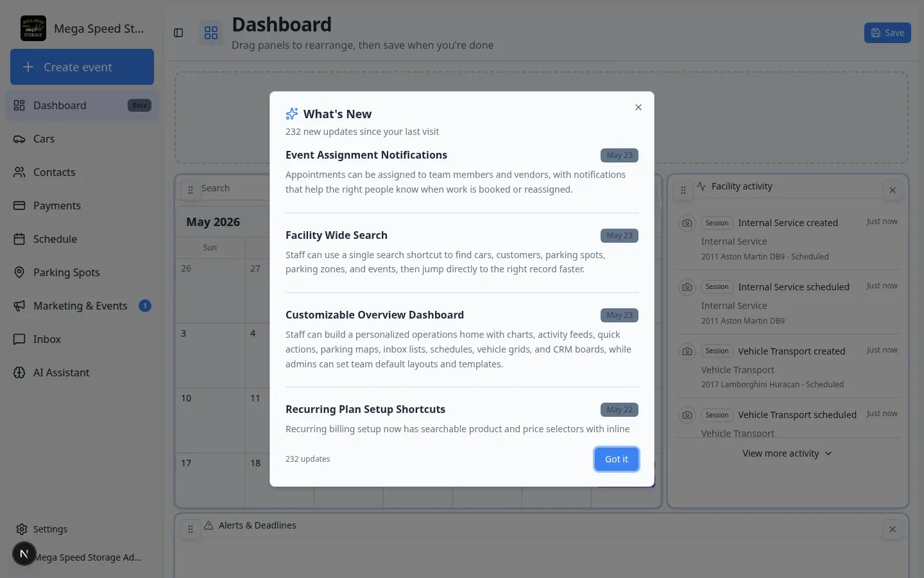Image resolution: width=924 pixels, height=578 pixels.
Task: Click the Dashboard grid icon in sidebar
Action: [x=19, y=105]
